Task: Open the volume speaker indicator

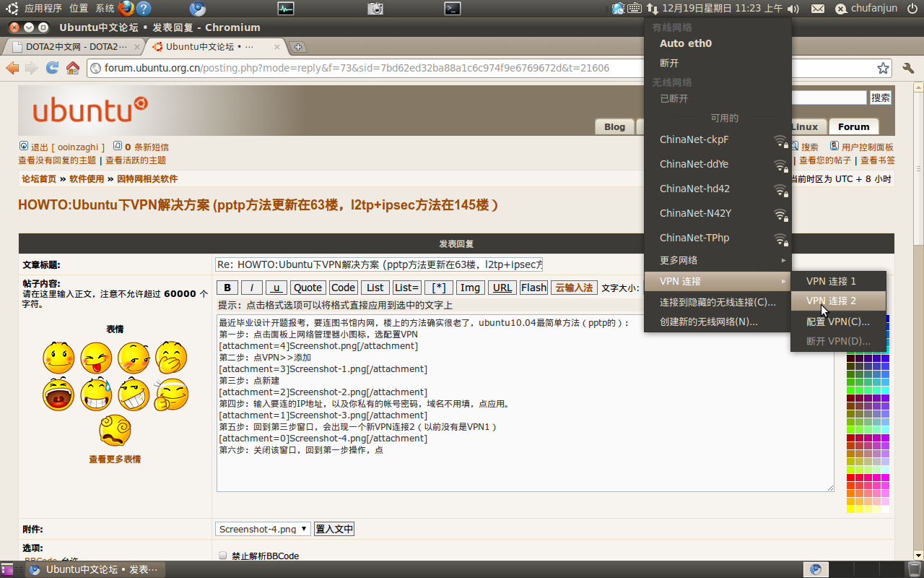Action: tap(793, 9)
